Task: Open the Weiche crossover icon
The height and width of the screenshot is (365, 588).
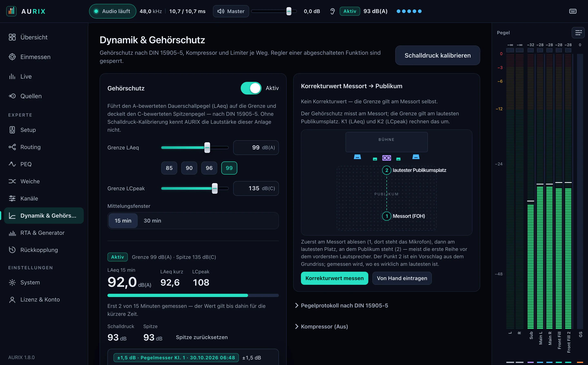Action: tap(12, 181)
